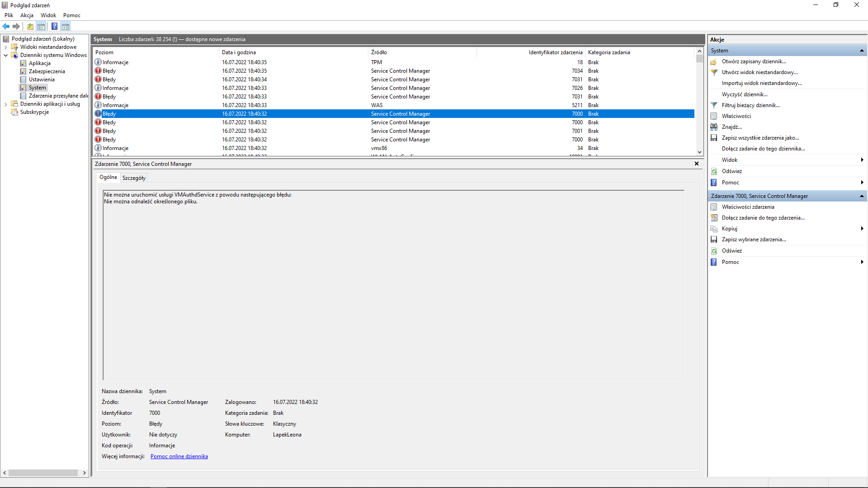Click the Właściwości icon under System actions
The image size is (868, 488).
point(714,116)
